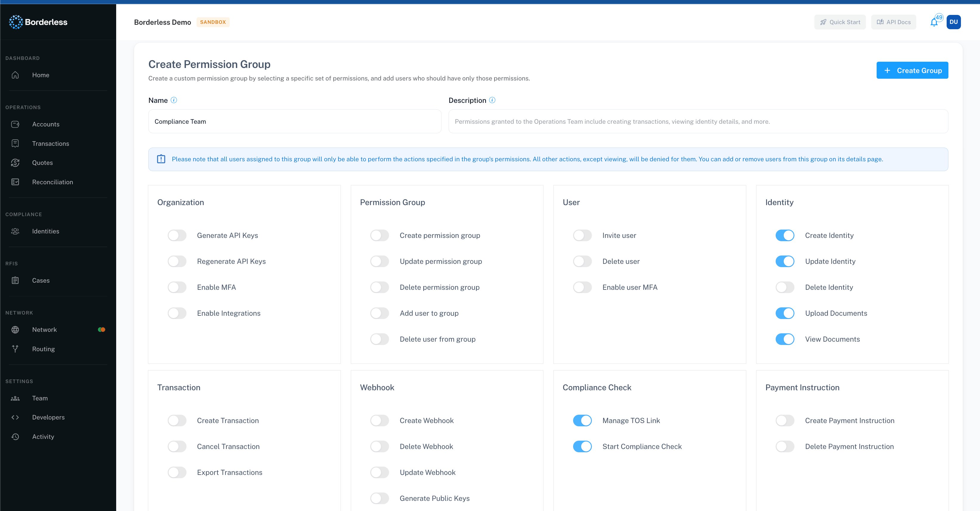Viewport: 980px width, 511px height.
Task: Toggle Add user to group permission
Action: 380,313
